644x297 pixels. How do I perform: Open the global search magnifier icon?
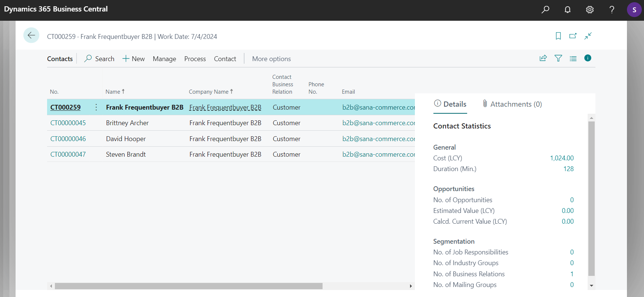[x=545, y=10]
